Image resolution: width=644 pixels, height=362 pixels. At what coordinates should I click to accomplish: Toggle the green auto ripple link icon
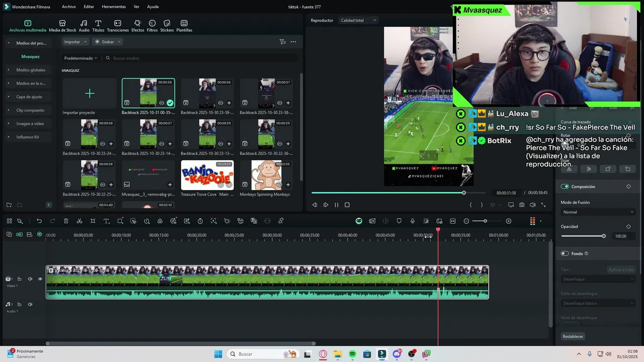19,234
